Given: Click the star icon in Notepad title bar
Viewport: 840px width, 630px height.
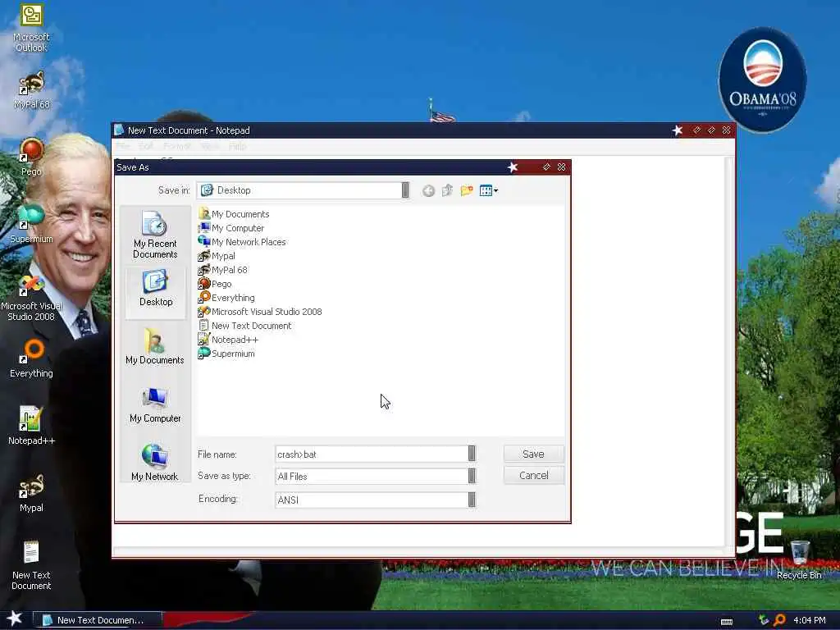Looking at the screenshot, I should point(678,130).
